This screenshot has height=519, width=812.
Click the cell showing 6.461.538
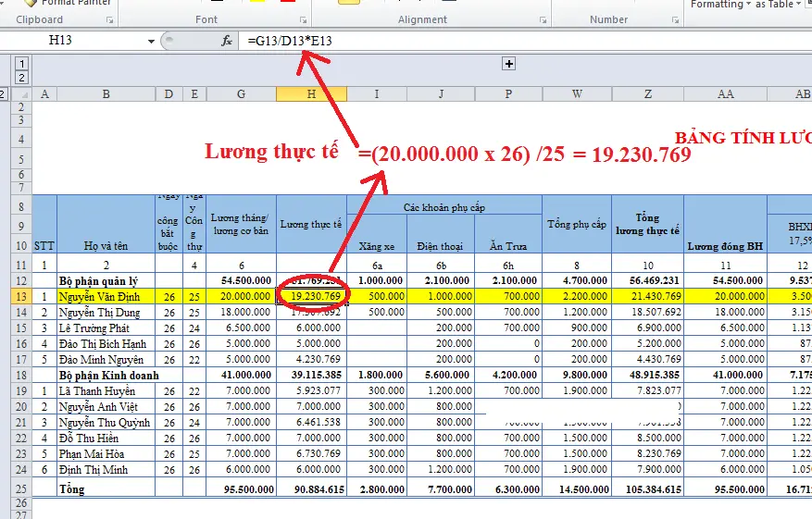311,422
